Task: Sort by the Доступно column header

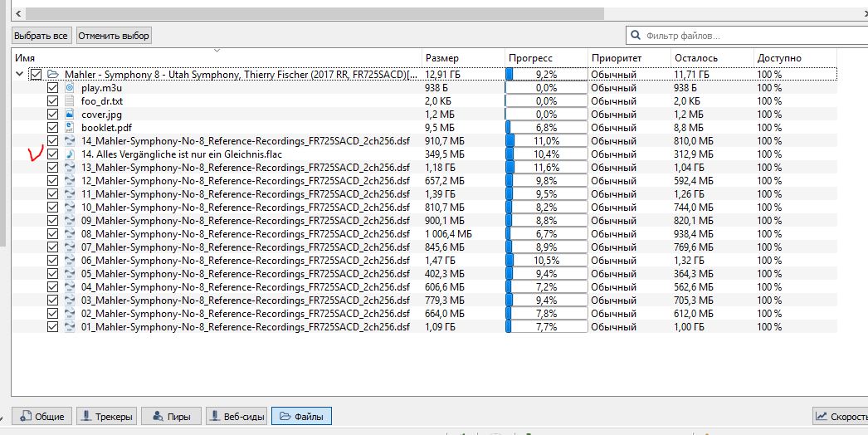Action: tap(795, 58)
